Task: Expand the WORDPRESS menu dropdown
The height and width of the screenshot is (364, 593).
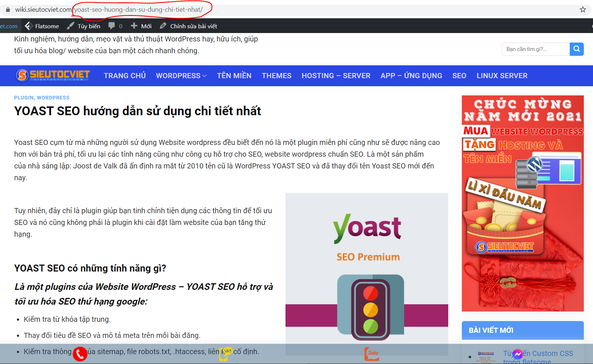Action: 181,76
